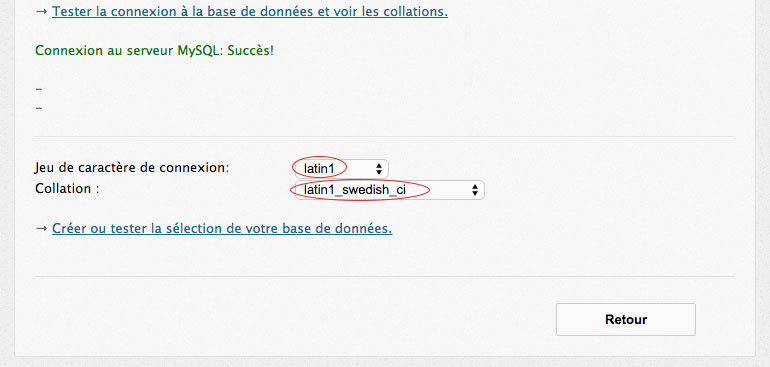Open the 'Créer ou tester la sélection' link
The height and width of the screenshot is (367, 770).
click(x=222, y=228)
